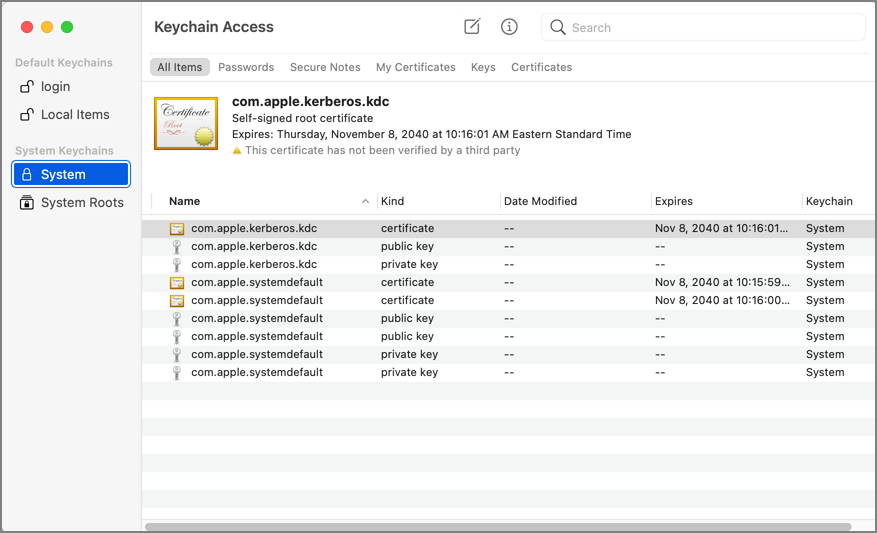Image resolution: width=877 pixels, height=533 pixels.
Task: Switch to the Passwords tab
Action: pos(246,67)
